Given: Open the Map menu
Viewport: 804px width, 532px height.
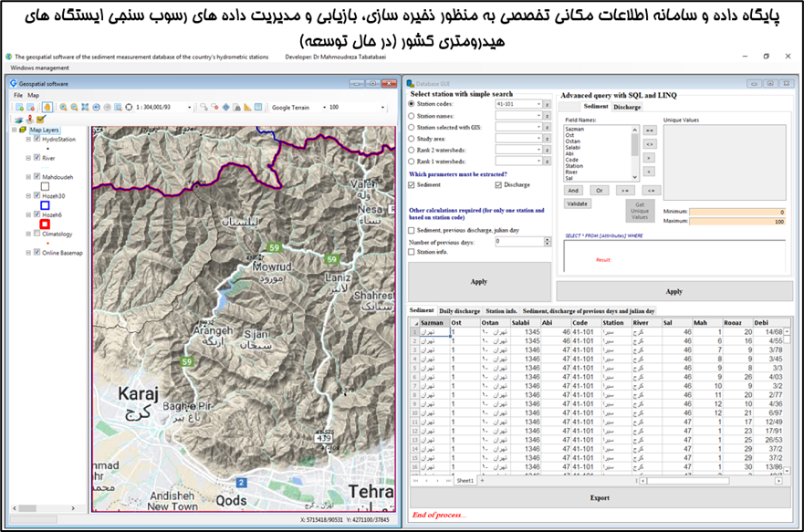Looking at the screenshot, I should (x=33, y=95).
